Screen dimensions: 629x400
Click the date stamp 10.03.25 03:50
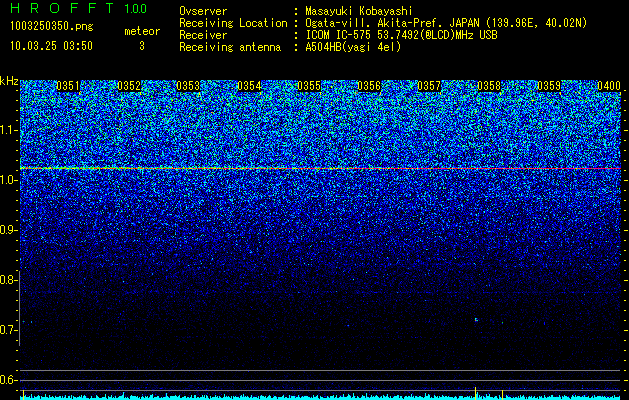click(51, 46)
